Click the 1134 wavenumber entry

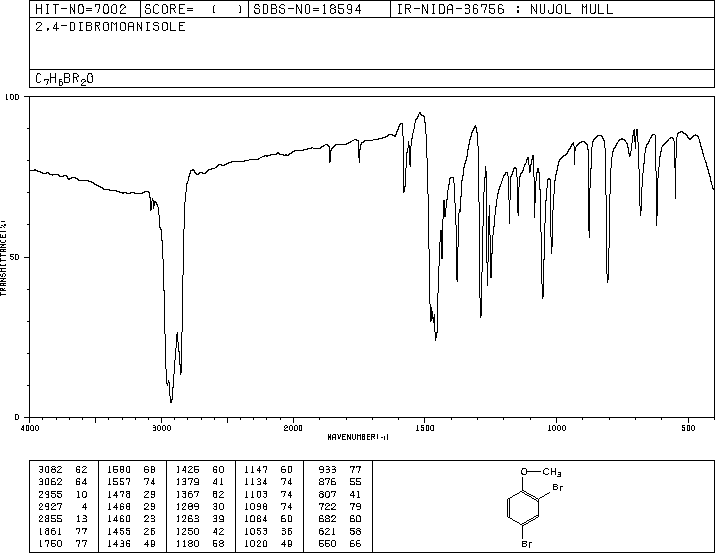[x=256, y=482]
